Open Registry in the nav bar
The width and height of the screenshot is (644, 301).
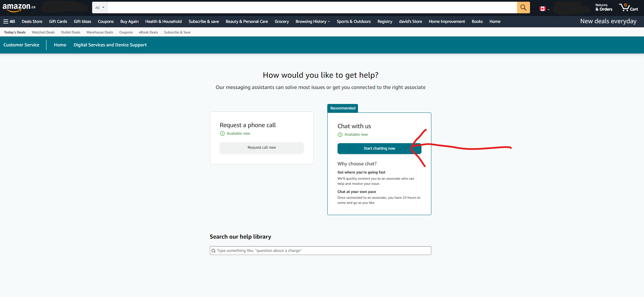[385, 21]
